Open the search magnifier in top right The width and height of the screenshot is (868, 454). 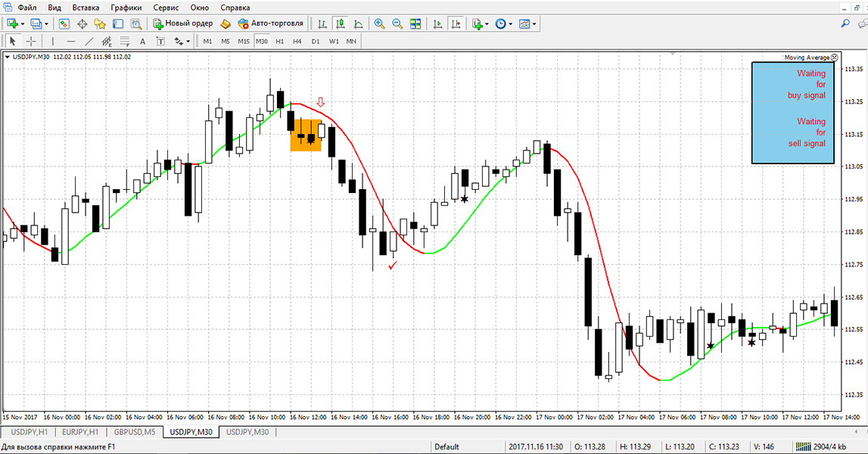[x=845, y=24]
